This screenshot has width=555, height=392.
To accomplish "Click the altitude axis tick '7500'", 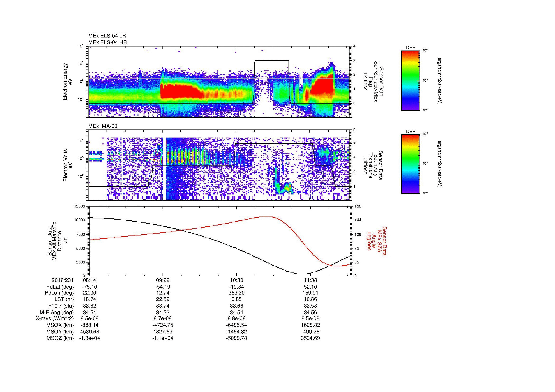I will click(x=81, y=234).
